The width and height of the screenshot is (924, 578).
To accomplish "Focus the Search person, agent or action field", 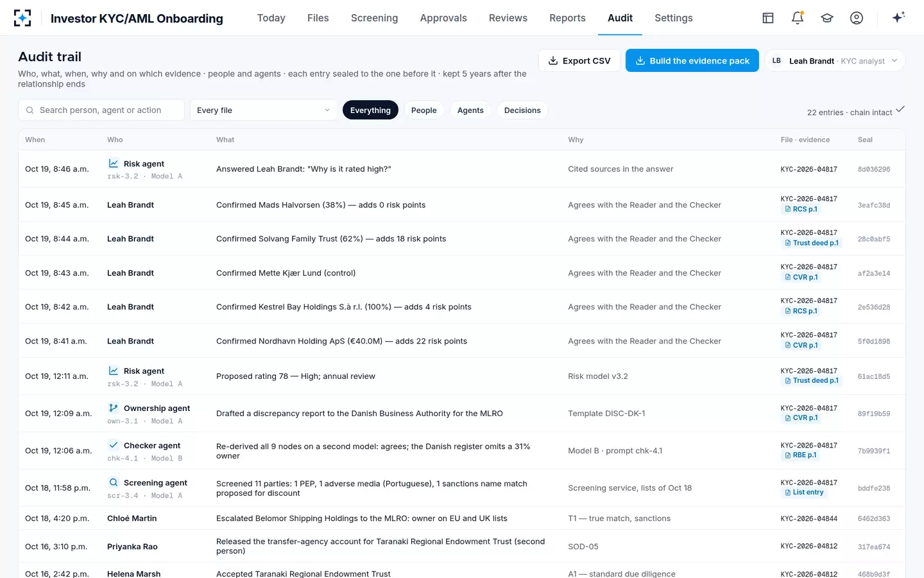I will pyautogui.click(x=101, y=110).
